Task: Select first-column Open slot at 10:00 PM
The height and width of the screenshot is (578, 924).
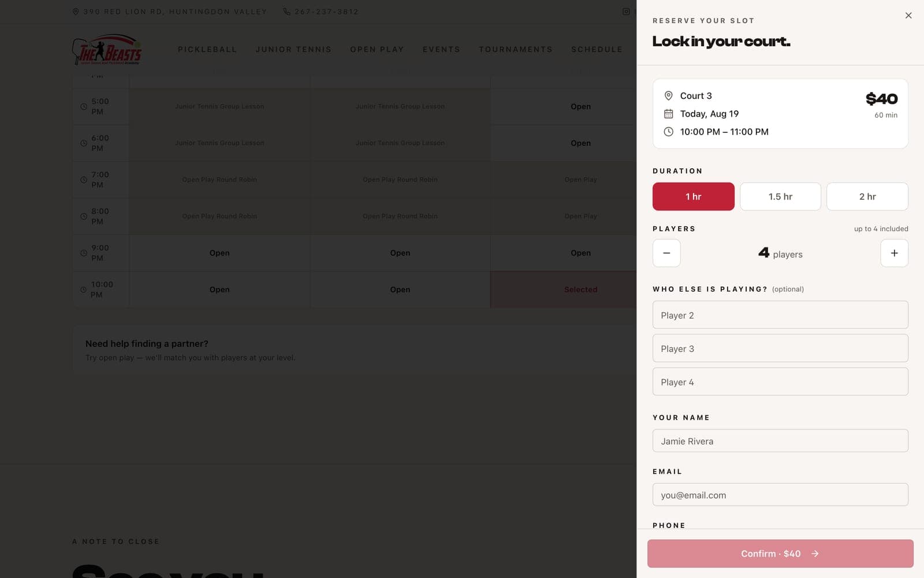Action: [x=219, y=290]
